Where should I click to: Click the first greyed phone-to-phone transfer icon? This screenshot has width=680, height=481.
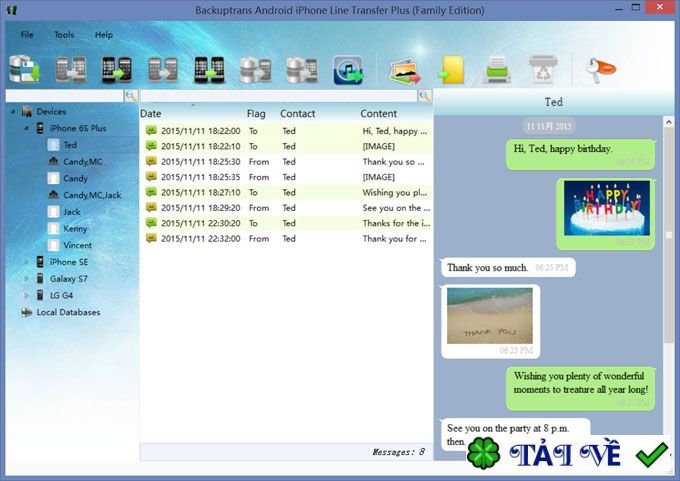click(x=71, y=69)
